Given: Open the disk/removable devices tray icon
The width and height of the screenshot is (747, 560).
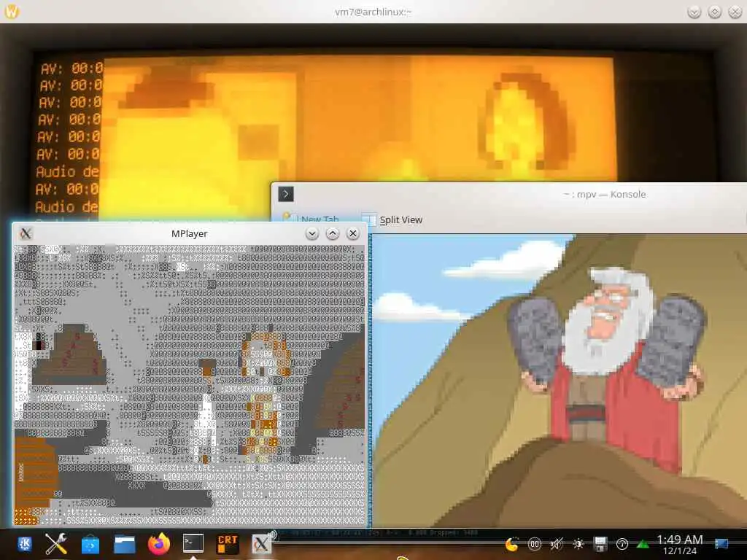Looking at the screenshot, I should click(x=600, y=544).
